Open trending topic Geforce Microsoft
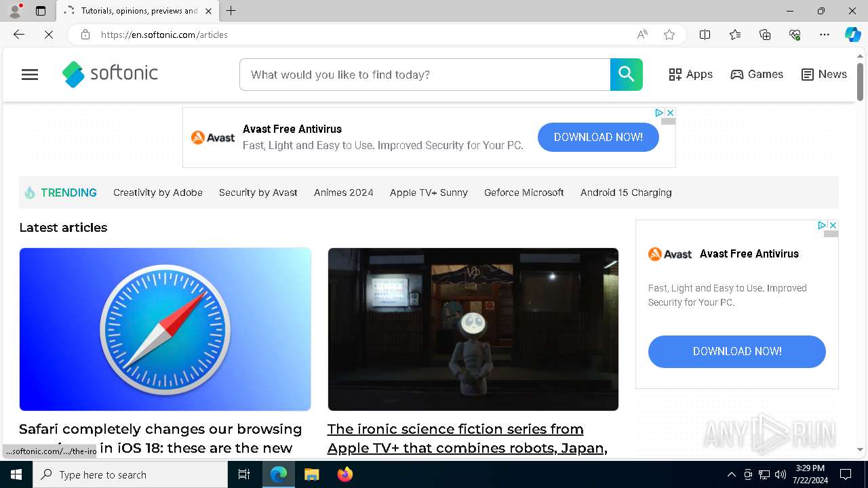Viewport: 868px width, 488px height. 524,192
